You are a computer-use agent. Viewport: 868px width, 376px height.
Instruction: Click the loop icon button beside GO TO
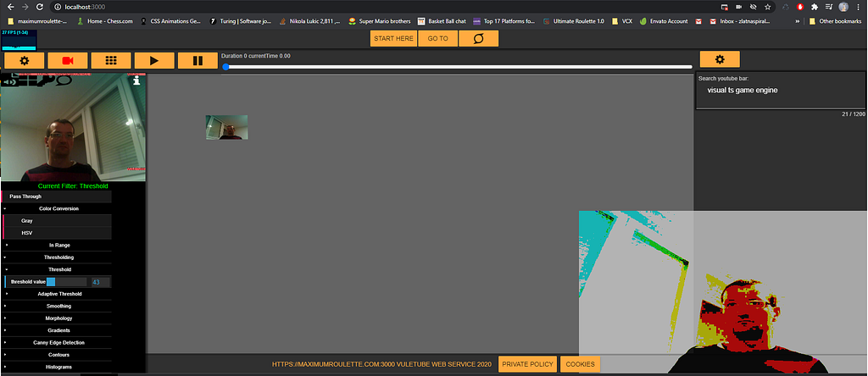coord(479,39)
